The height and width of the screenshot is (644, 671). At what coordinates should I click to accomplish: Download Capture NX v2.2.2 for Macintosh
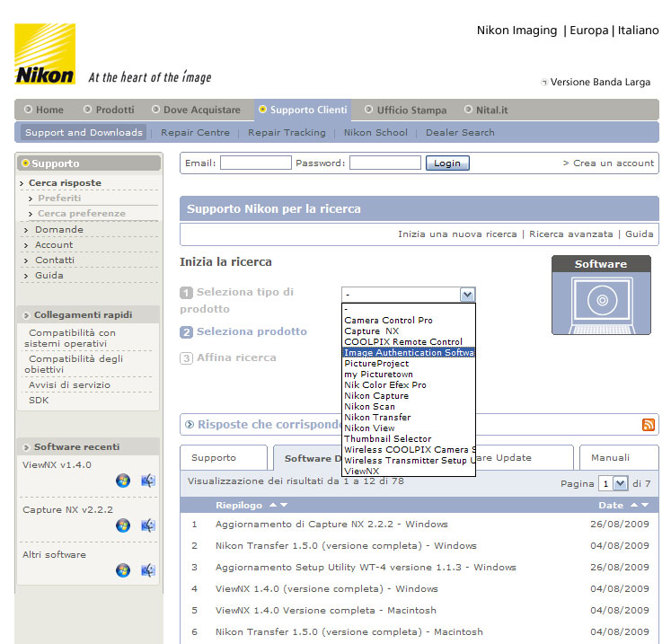[148, 525]
